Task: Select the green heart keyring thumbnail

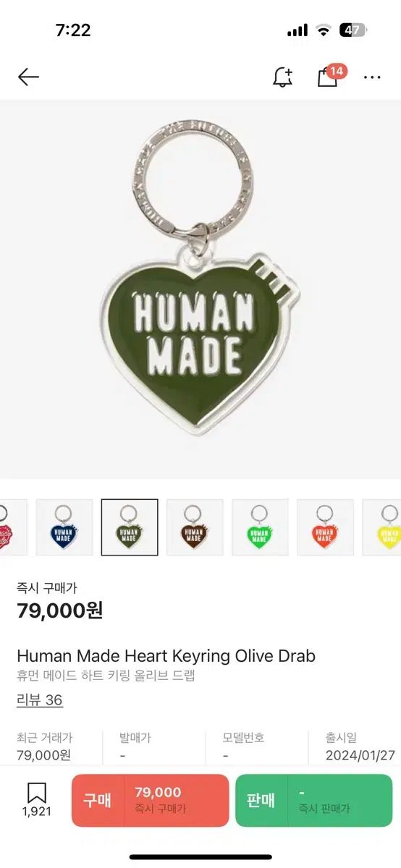Action: tap(260, 527)
